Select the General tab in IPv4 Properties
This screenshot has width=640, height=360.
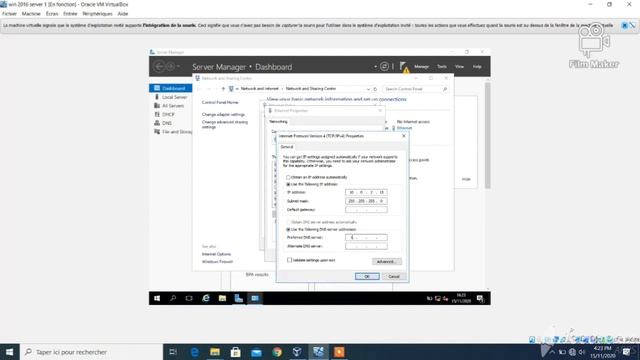pos(287,147)
